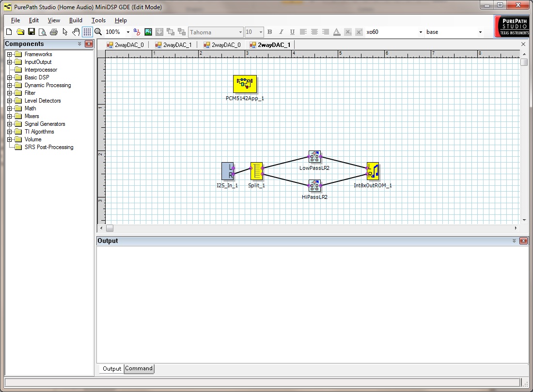This screenshot has width=533, height=392.
Task: Select the hand pan tool
Action: click(76, 32)
